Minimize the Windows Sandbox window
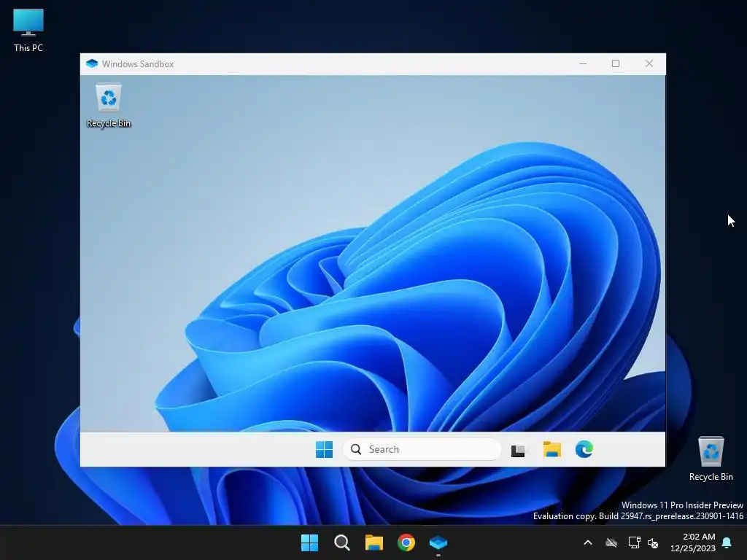 tap(583, 64)
